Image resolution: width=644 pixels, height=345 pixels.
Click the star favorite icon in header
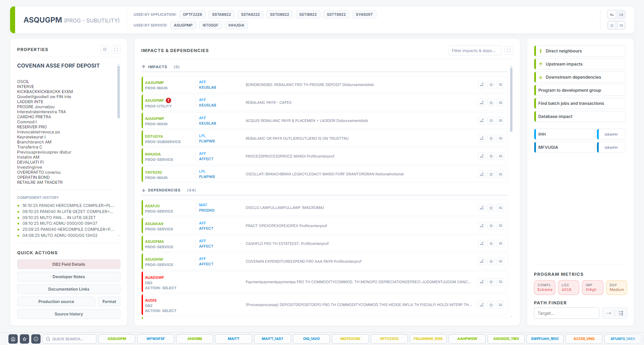point(612,25)
